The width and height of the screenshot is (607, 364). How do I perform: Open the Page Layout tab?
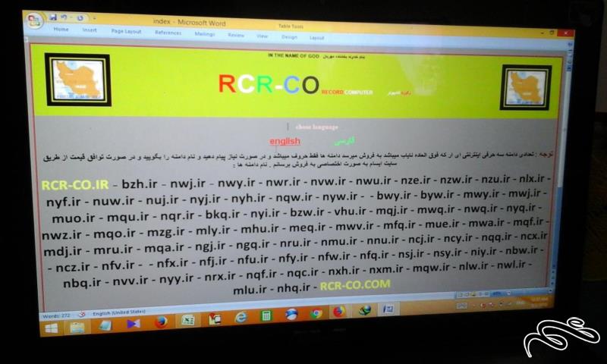(x=126, y=31)
